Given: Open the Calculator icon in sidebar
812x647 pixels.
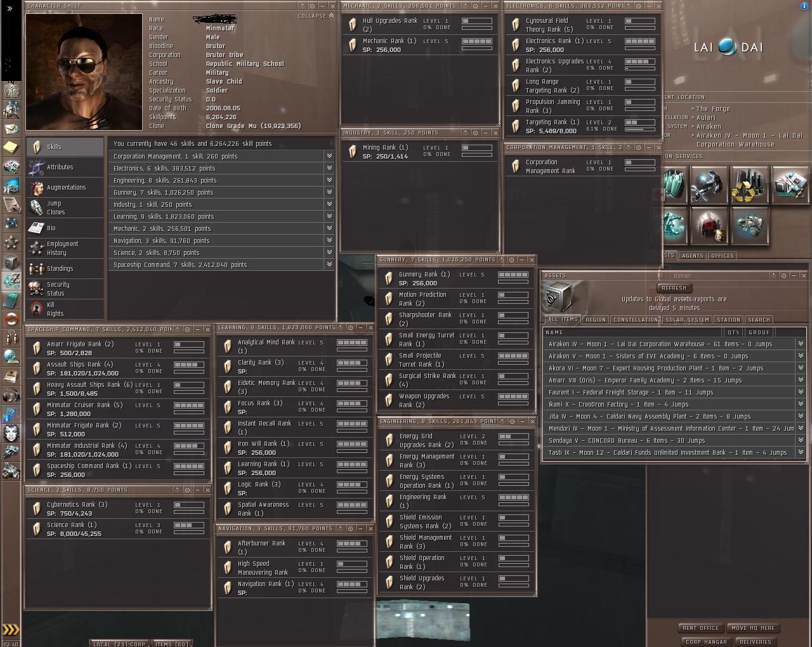Looking at the screenshot, I should 11,300.
